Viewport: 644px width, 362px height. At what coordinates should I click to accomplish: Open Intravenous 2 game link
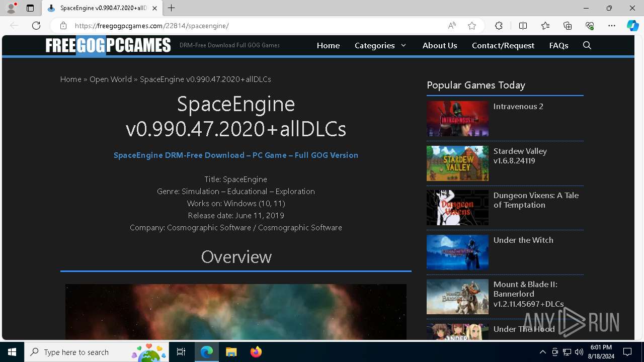coord(518,106)
